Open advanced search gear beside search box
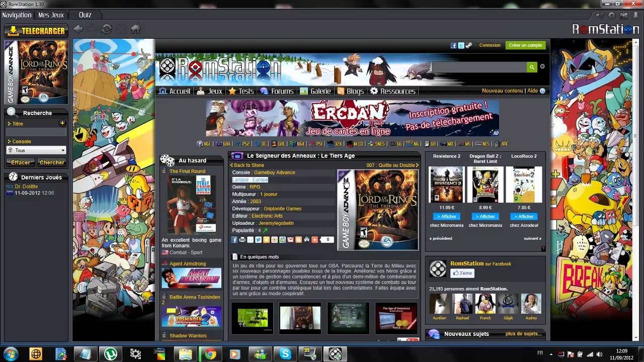The height and width of the screenshot is (362, 644). [x=542, y=66]
